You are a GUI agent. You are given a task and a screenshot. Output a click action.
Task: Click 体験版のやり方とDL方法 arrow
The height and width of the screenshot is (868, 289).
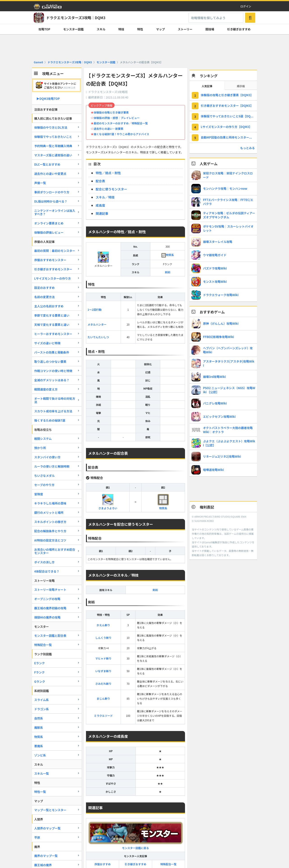(x=78, y=127)
